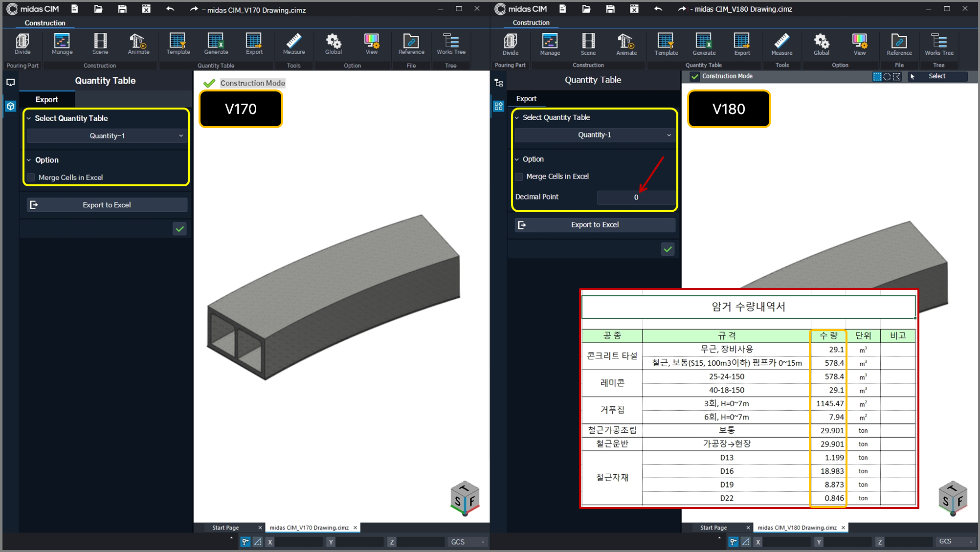Click the Reference file icon in V180 window

pyautogui.click(x=899, y=44)
